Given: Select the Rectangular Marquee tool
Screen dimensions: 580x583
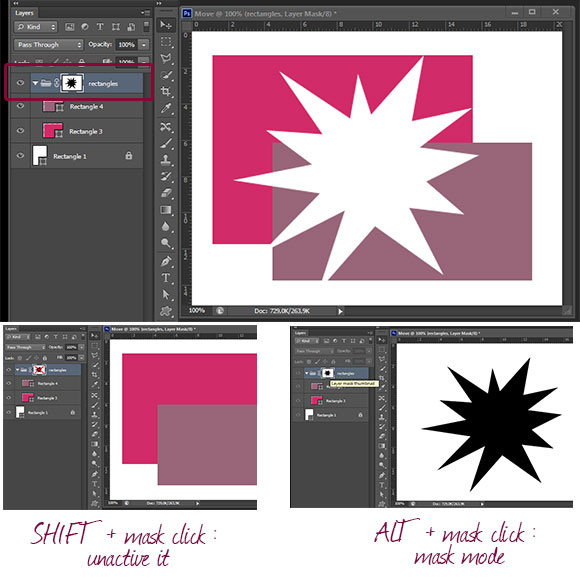Looking at the screenshot, I should coord(165,42).
